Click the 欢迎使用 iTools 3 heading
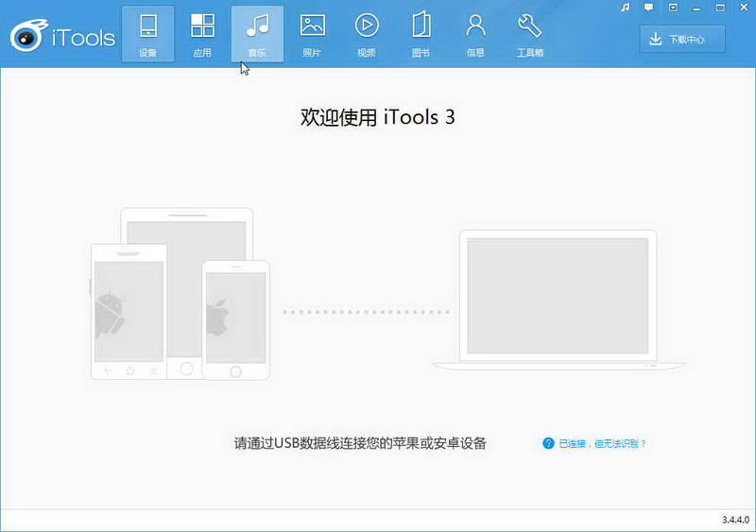This screenshot has height=532, width=756. pyautogui.click(x=377, y=117)
